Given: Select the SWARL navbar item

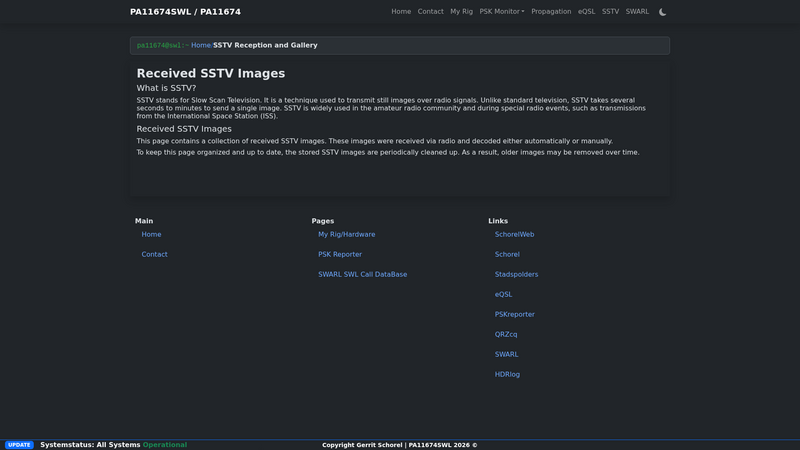Looking at the screenshot, I should tap(637, 12).
